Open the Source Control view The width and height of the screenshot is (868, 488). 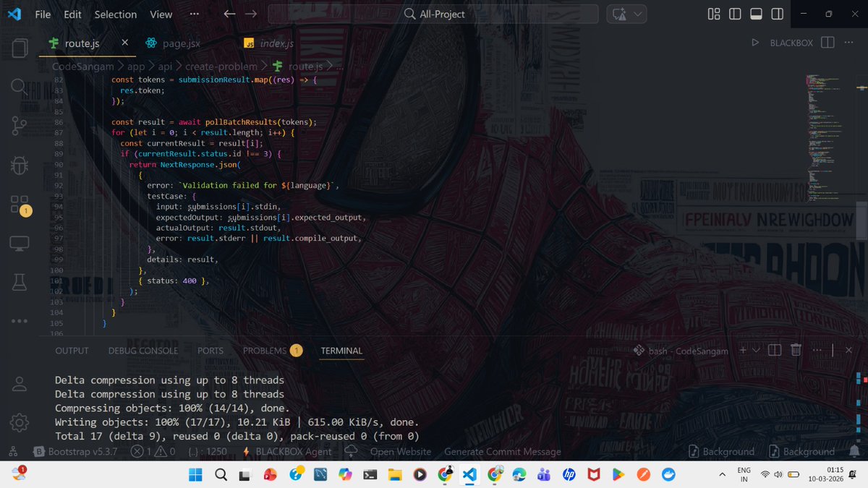[x=20, y=126]
